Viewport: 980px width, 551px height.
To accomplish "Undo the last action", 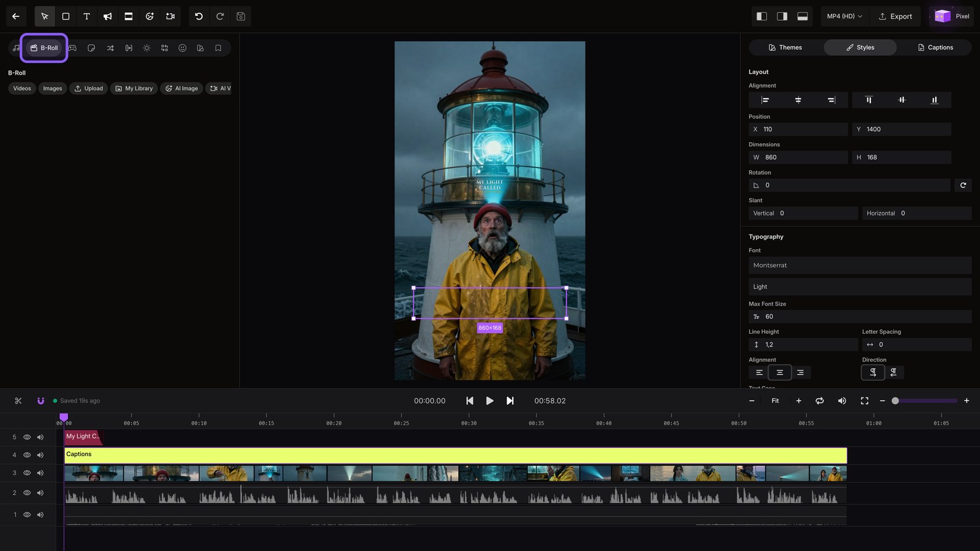I will point(199,17).
